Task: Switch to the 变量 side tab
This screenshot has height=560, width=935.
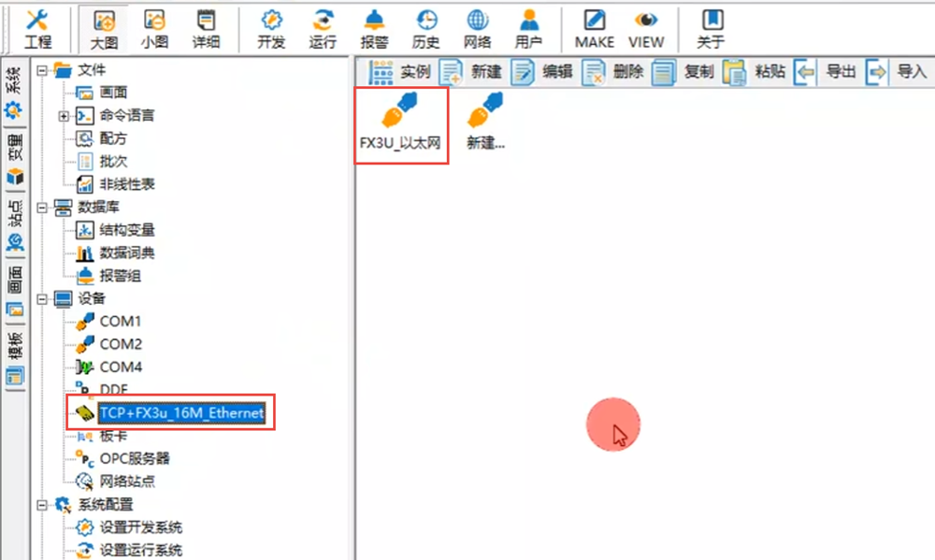Action: point(14,159)
